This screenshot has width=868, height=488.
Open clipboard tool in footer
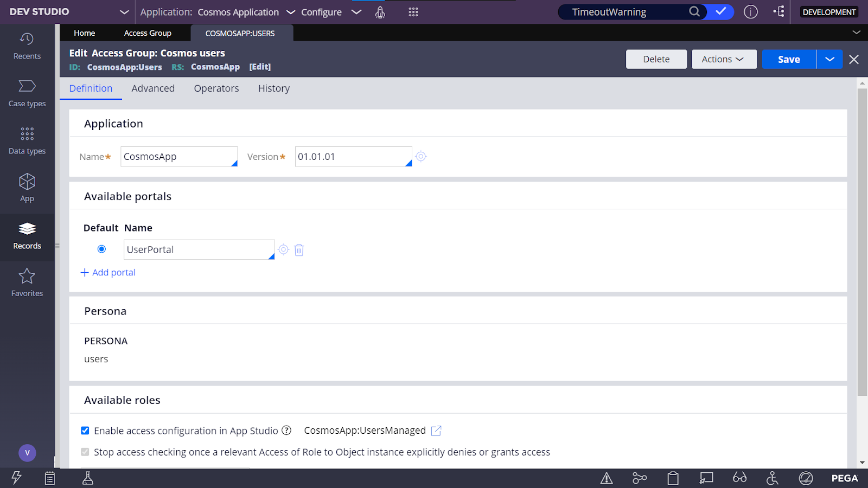point(673,478)
